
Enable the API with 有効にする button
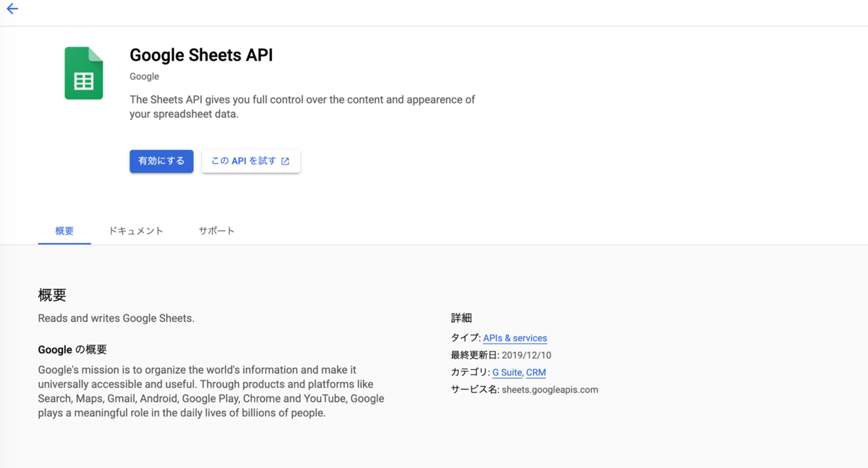(161, 161)
